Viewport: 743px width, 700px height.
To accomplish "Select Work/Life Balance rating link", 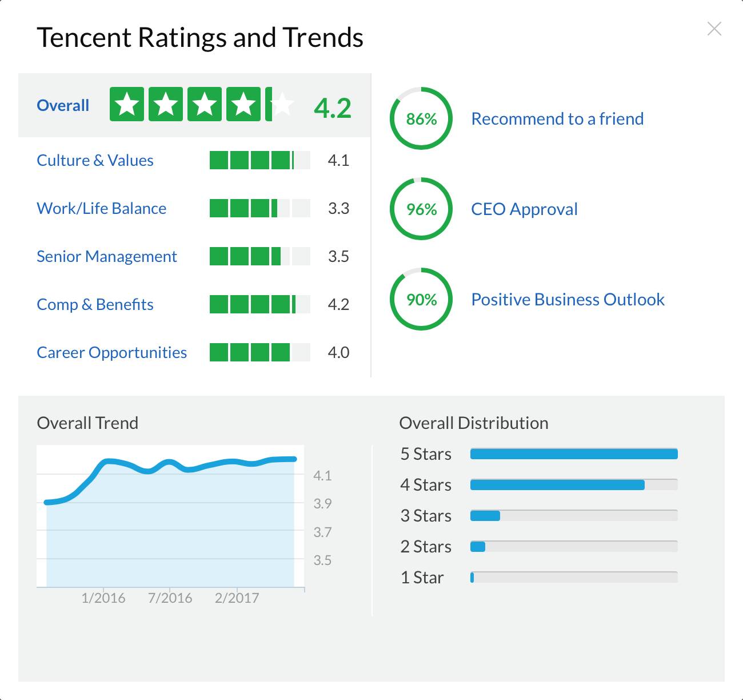I will pos(101,208).
